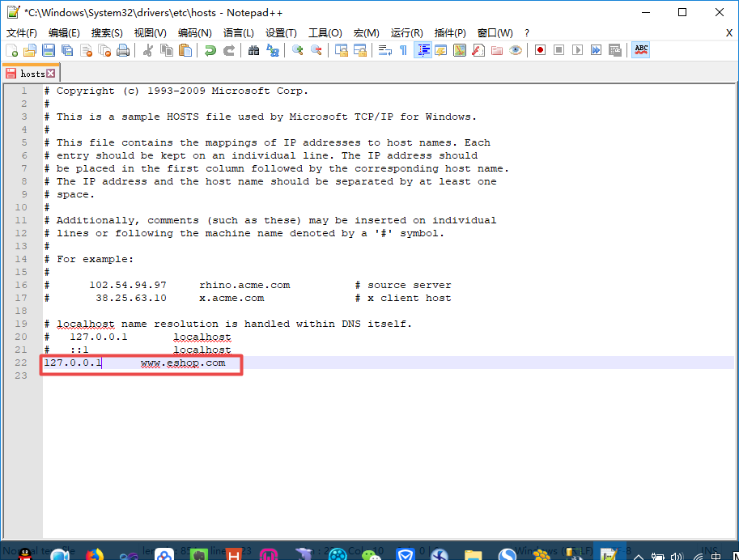Screen dimensions: 739x560
Task: Toggle the indent guide button
Action: click(423, 50)
